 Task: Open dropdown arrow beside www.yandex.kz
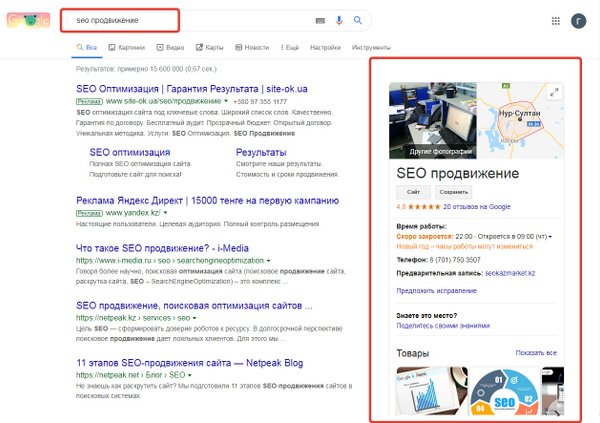pos(166,213)
